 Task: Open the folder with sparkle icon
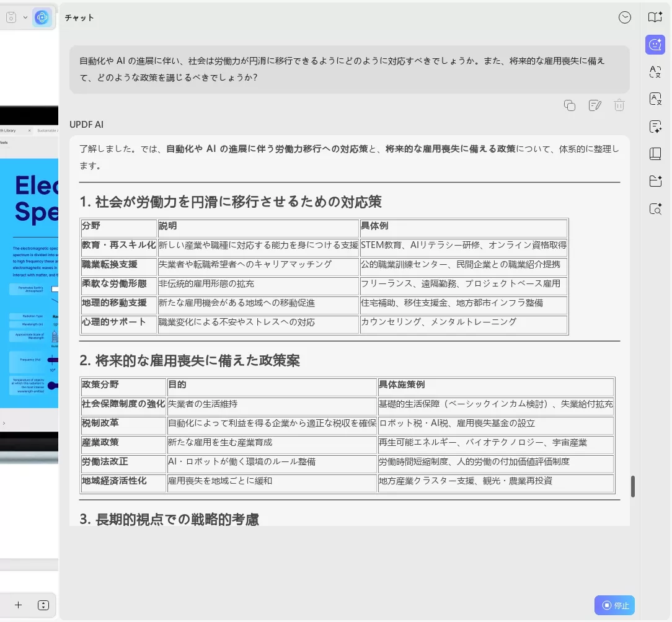click(x=655, y=181)
